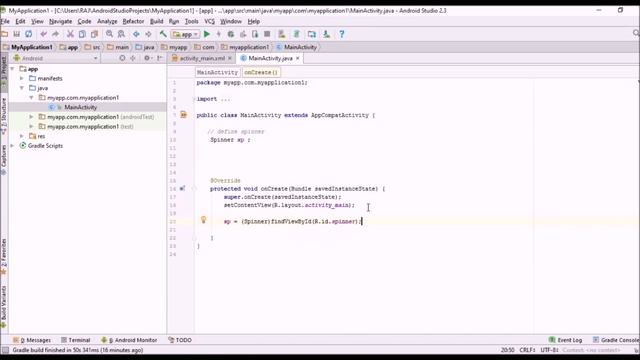Click the onCreate() breadcrumb

pos(261,72)
